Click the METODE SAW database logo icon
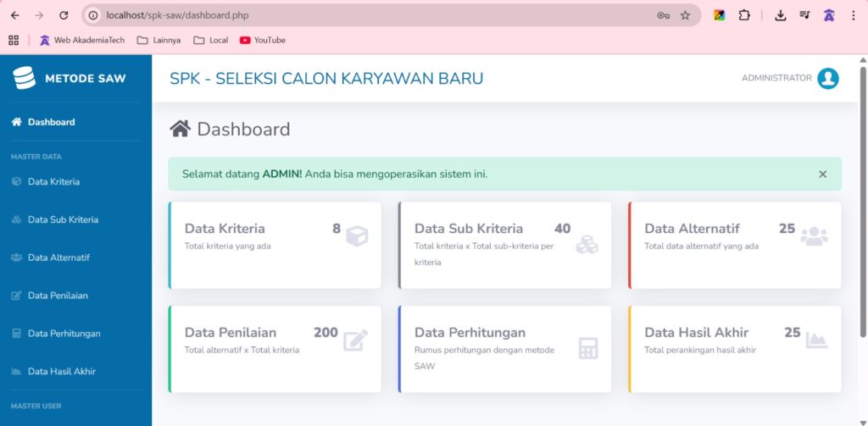Image resolution: width=868 pixels, height=426 pixels. 25,78
